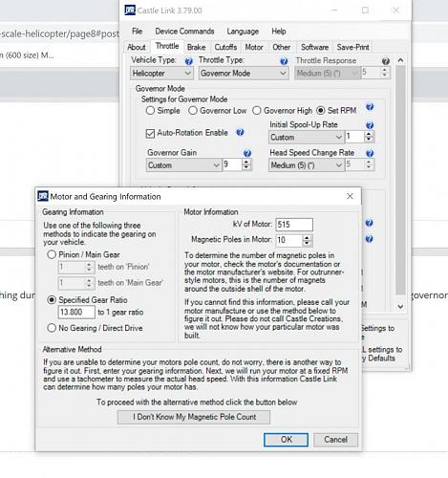Screen dimensions: 448x478
Task: Open help for Initial Spool-Up Rate
Action: pyautogui.click(x=370, y=125)
